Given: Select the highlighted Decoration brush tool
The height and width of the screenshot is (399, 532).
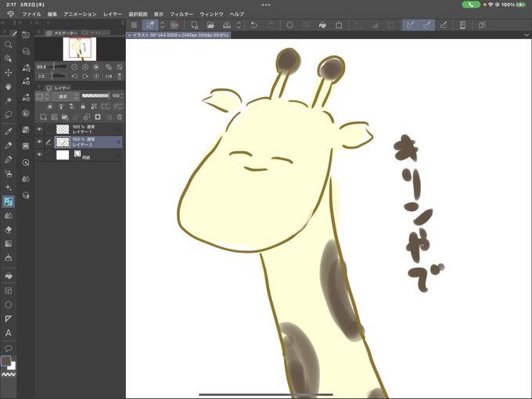Looking at the screenshot, I should (x=9, y=202).
